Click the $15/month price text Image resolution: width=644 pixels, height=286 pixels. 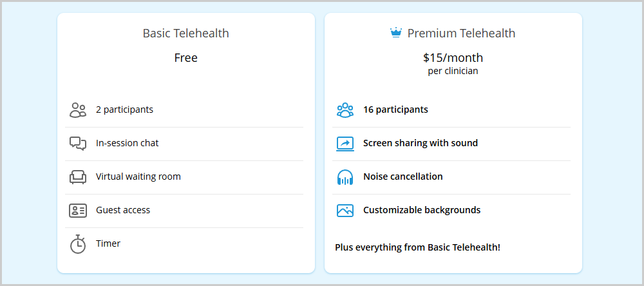[453, 58]
